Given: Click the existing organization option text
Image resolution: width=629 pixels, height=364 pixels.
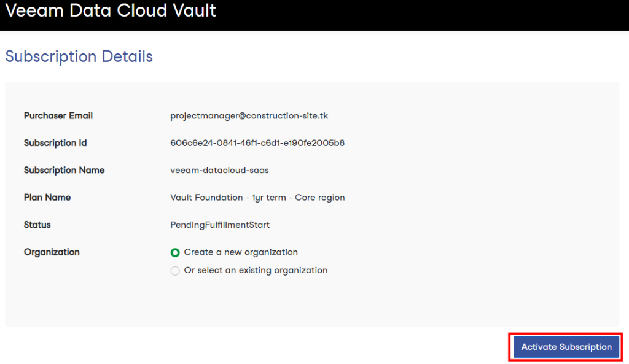Looking at the screenshot, I should coord(256,271).
